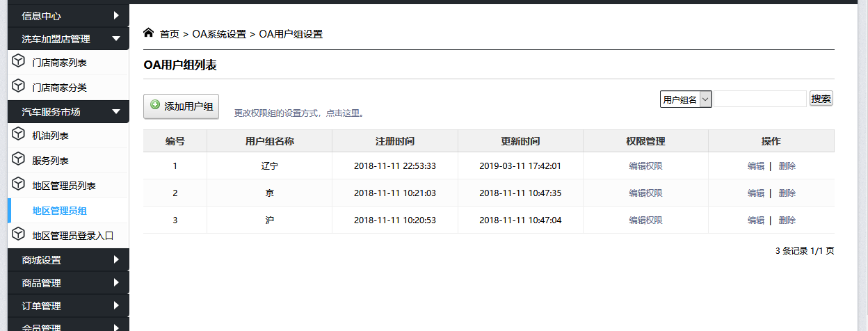
Task: Click the 3 条记录 1/1 页 pager text
Action: point(805,251)
